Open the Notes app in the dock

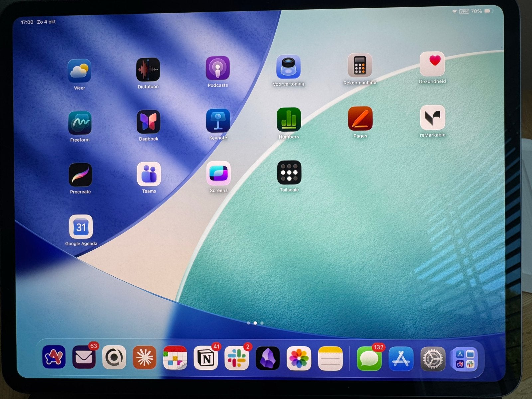click(x=330, y=358)
